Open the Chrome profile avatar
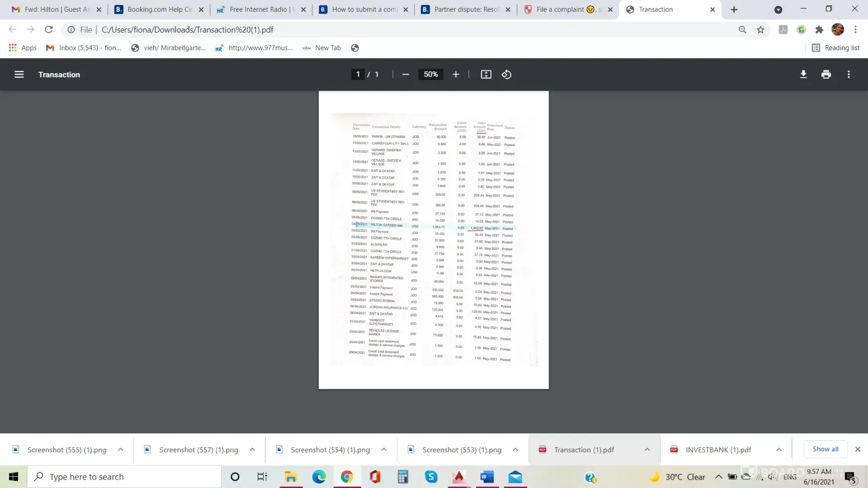868x488 pixels. click(837, 30)
